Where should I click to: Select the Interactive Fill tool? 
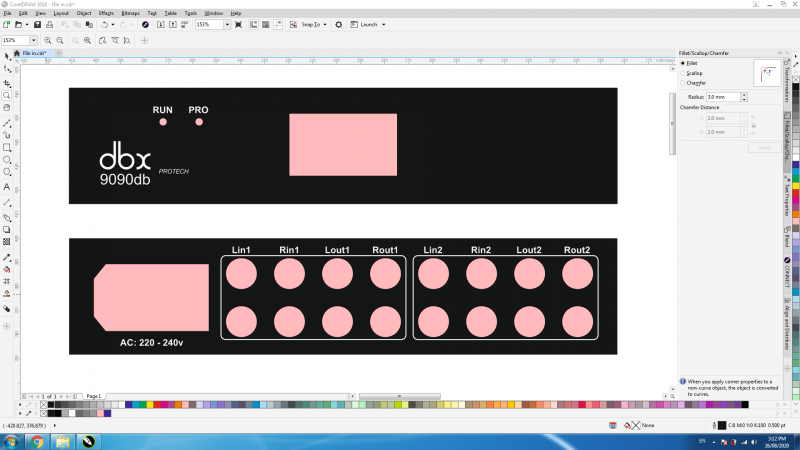[x=7, y=269]
